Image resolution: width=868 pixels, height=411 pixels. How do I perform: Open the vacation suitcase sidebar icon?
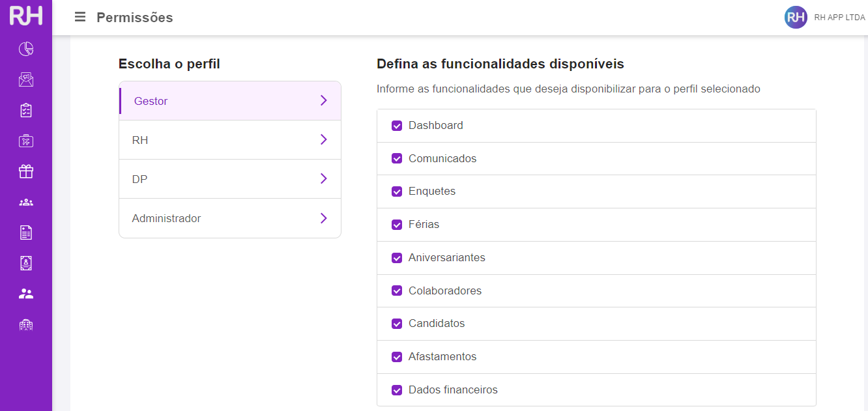pyautogui.click(x=26, y=141)
